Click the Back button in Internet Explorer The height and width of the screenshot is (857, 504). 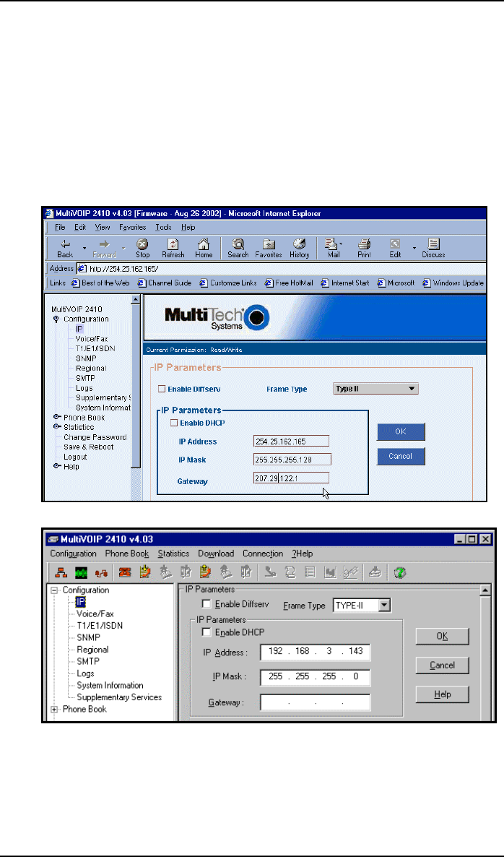[x=65, y=248]
